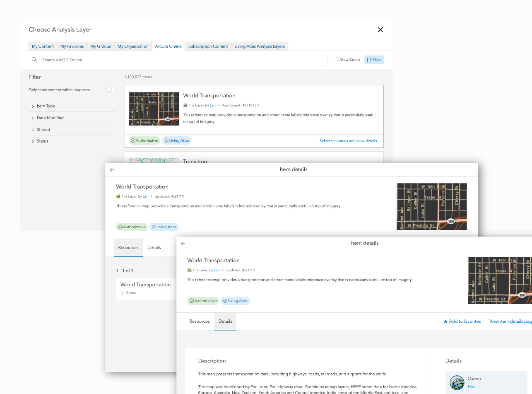Image resolution: width=532 pixels, height=394 pixels.
Task: Click the Living Atlas badge on the search result card
Action: coord(177,141)
